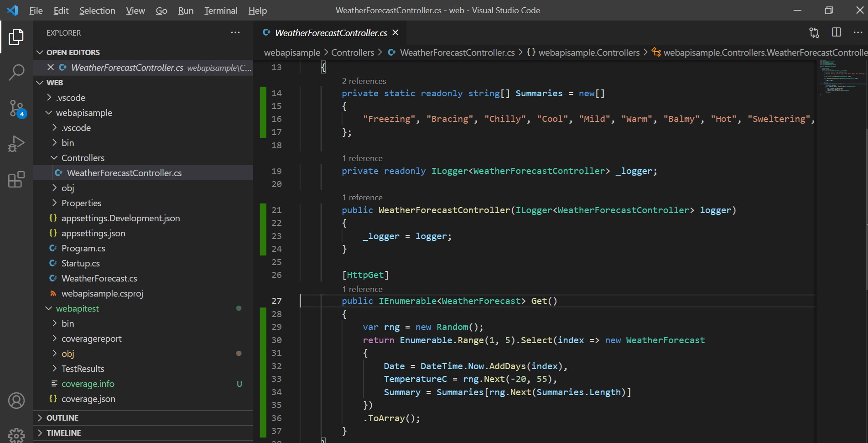The image size is (868, 443).
Task: Click C# file icon beside Startup.cs
Action: [x=53, y=263]
